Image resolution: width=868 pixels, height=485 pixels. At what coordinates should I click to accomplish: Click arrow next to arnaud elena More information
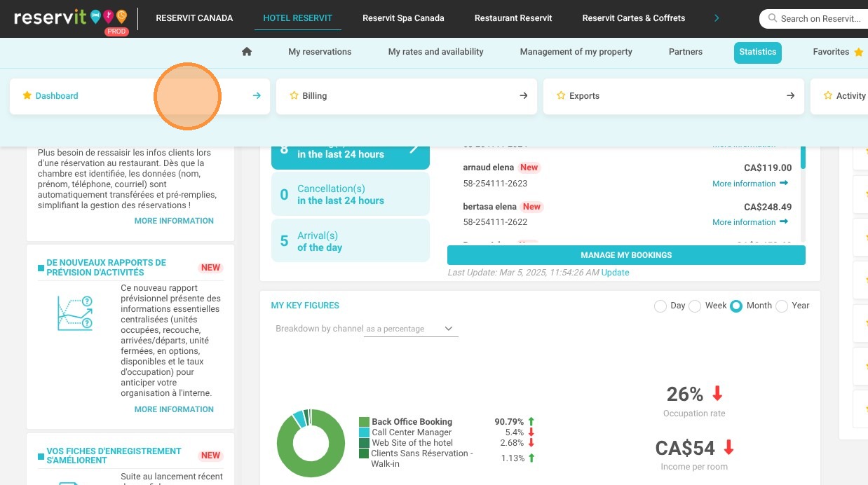784,184
